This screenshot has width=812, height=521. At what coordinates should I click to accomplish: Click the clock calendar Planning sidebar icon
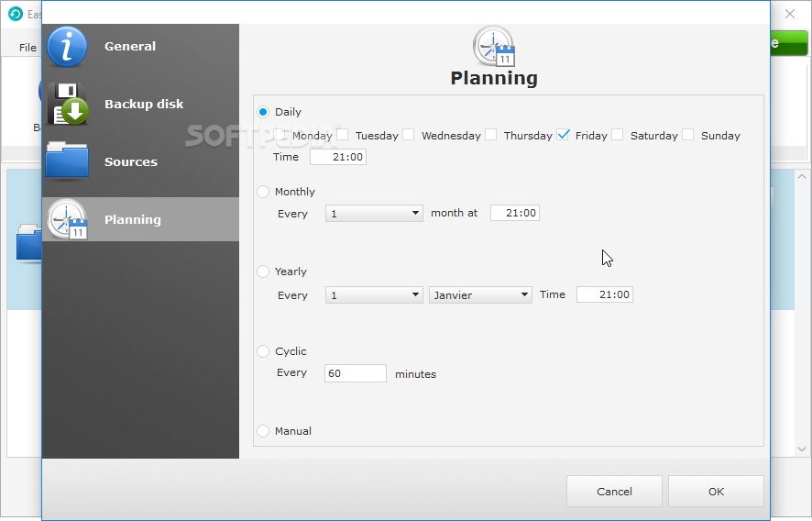tap(67, 219)
